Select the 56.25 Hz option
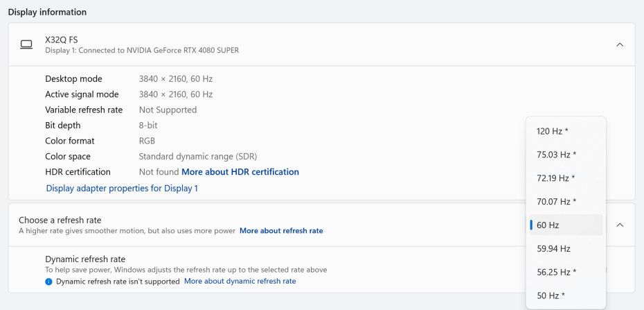 (556, 272)
